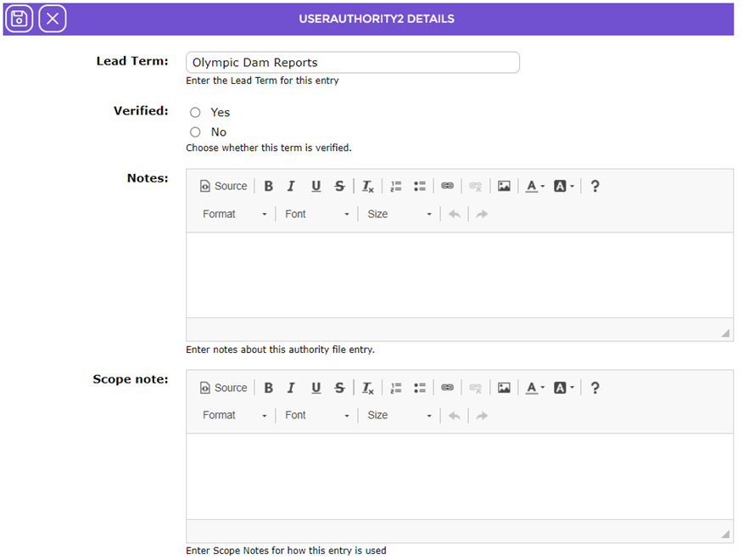The height and width of the screenshot is (560, 743).
Task: Click inside the Notes text area
Action: tap(459, 275)
